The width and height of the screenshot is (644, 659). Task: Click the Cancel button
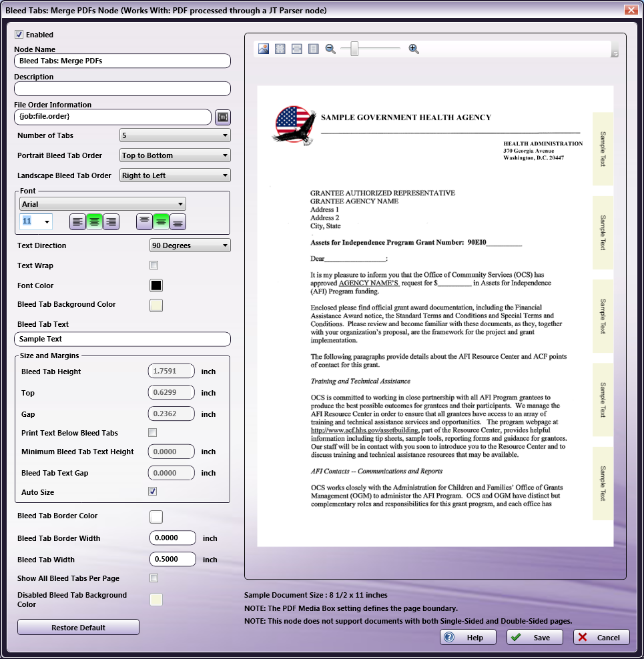(x=601, y=638)
